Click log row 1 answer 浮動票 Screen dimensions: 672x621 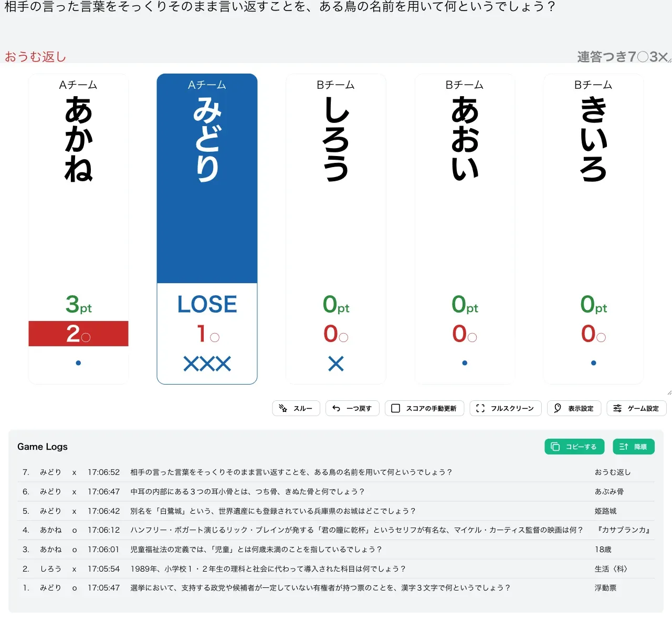pyautogui.click(x=605, y=588)
